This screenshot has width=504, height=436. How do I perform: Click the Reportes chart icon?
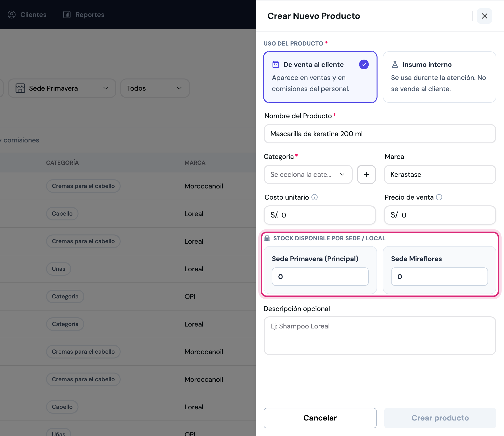(67, 15)
